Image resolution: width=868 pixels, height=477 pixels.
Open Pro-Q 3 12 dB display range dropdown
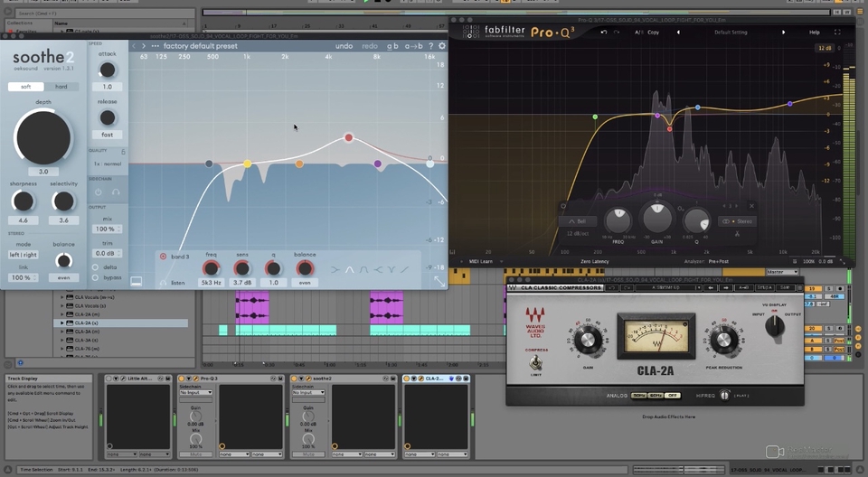825,48
